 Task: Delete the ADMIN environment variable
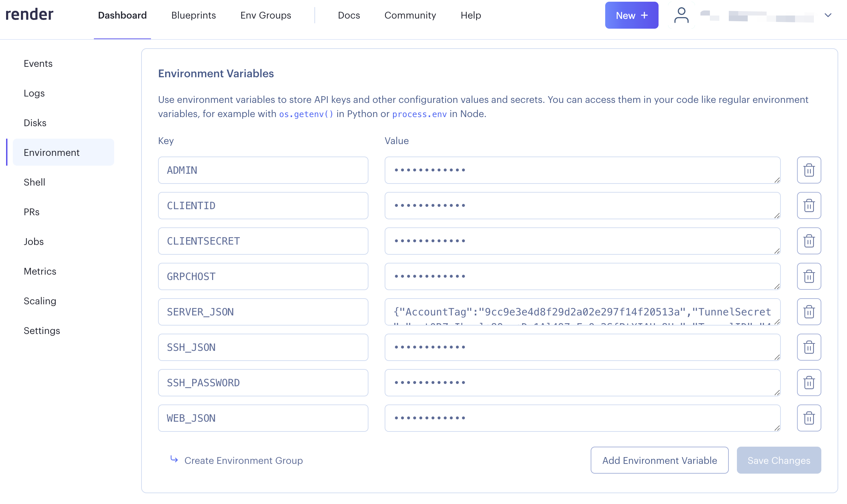[809, 170]
